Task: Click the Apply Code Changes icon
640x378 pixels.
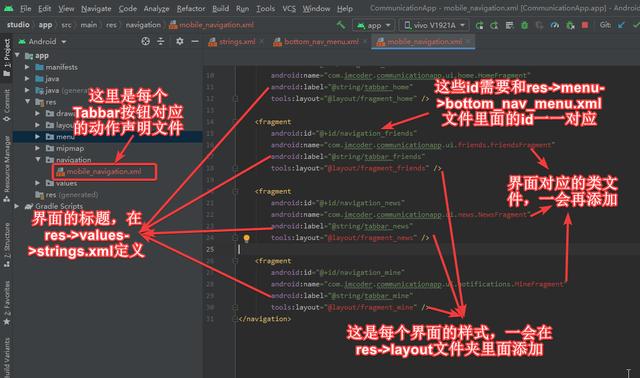Action: 509,25
